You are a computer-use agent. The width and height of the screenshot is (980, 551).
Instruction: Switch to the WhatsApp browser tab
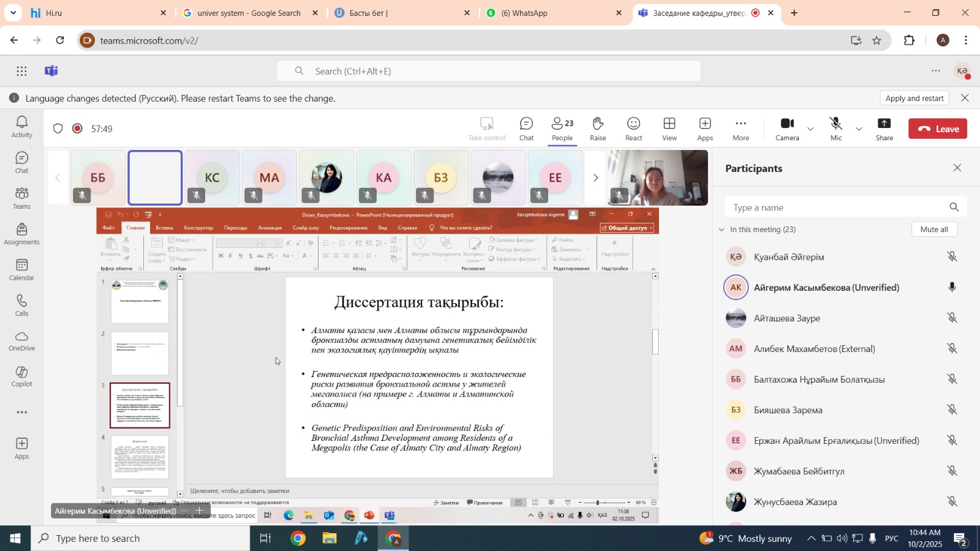click(524, 13)
